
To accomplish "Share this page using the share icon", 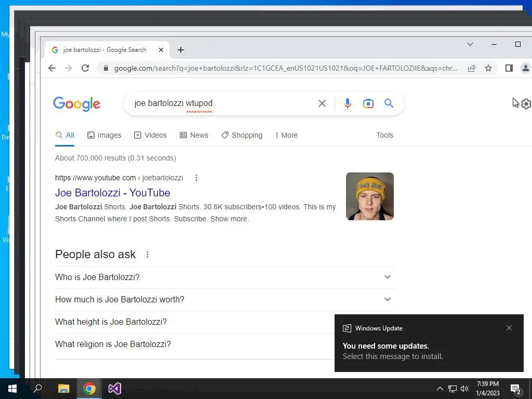I will pyautogui.click(x=472, y=68).
